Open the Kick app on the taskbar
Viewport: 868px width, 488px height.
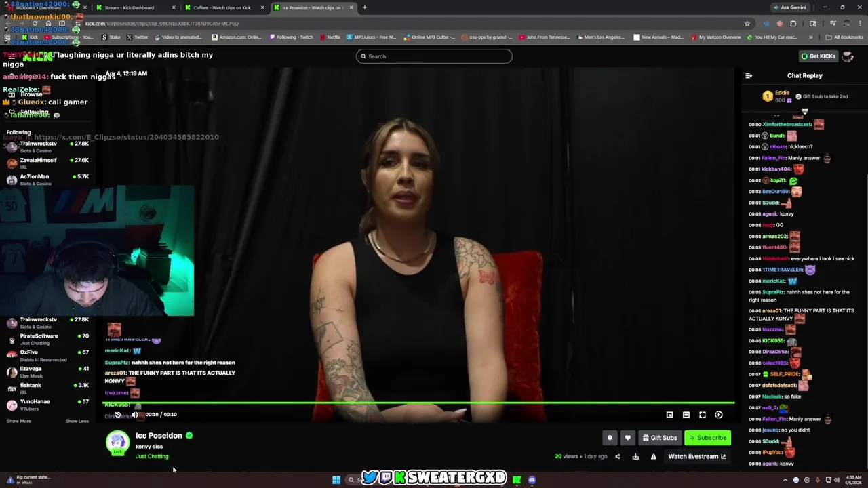517,480
